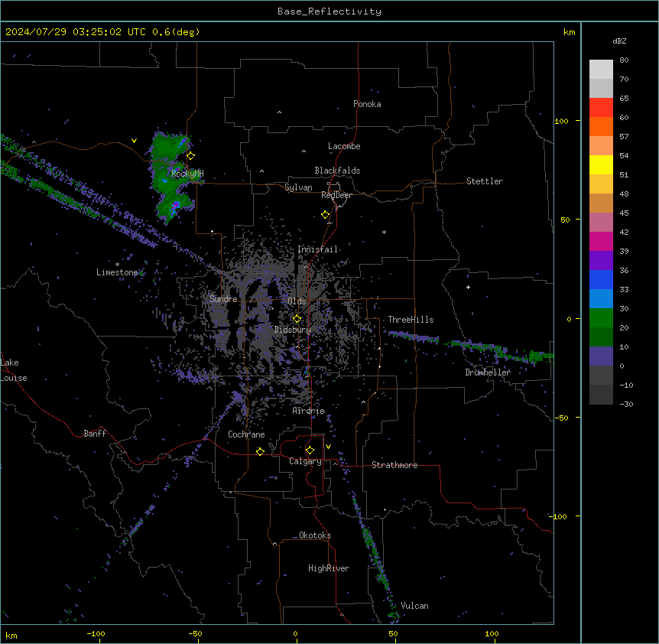Screen dimensions: 659x644
Task: Click the Limestone label
Action: (117, 272)
